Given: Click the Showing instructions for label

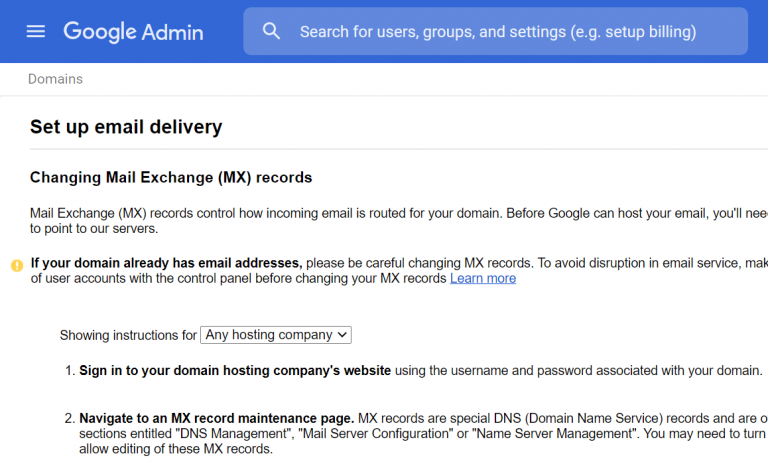Looking at the screenshot, I should tap(128, 335).
